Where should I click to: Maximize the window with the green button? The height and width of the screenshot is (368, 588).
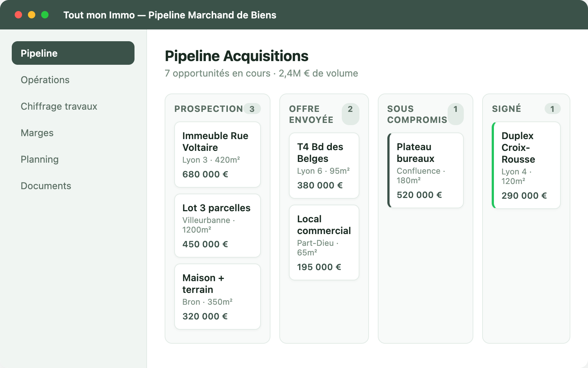point(45,15)
